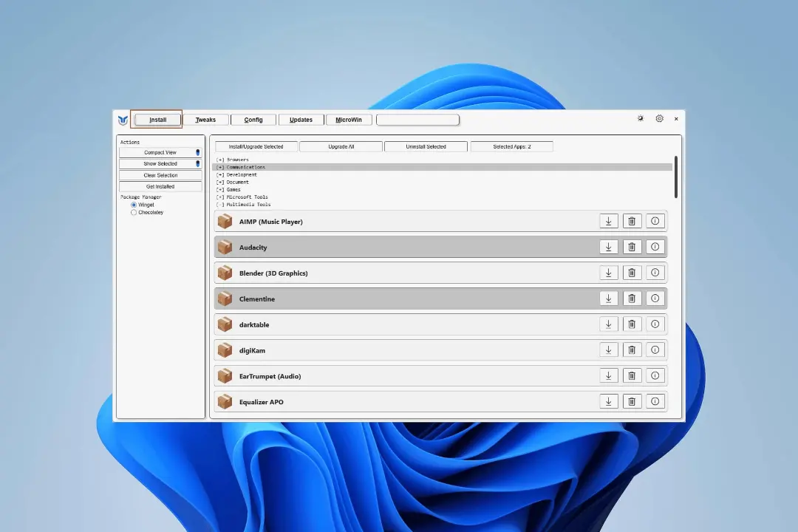
Task: Switch to the Updates tab
Action: click(301, 120)
